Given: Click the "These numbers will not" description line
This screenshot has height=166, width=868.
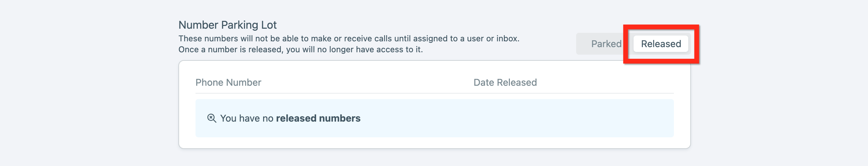Looking at the screenshot, I should (x=219, y=39).
